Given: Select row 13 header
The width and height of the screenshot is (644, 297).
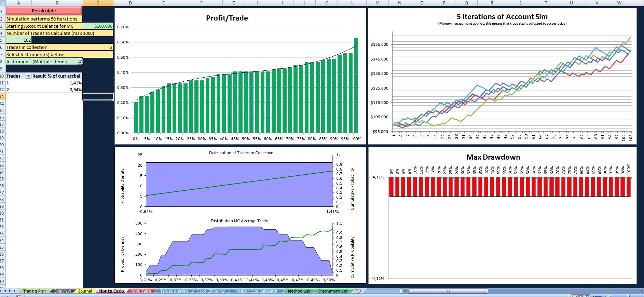Looking at the screenshot, I should (2, 97).
